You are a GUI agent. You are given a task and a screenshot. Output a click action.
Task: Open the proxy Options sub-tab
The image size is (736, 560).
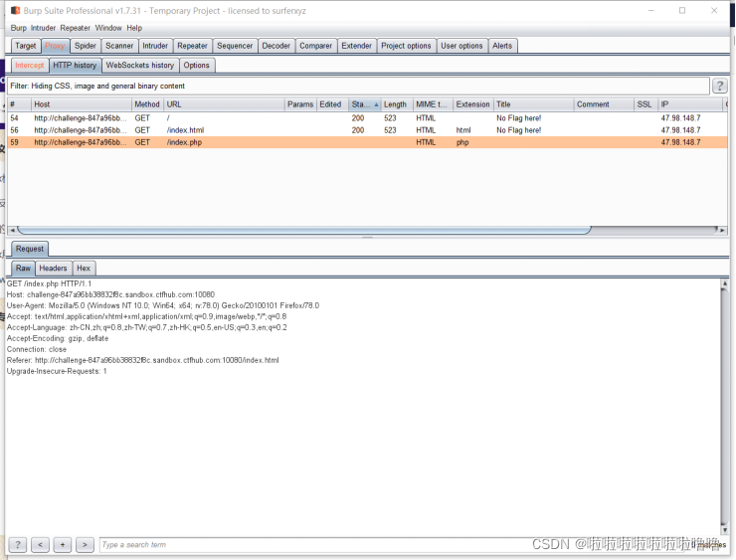(x=196, y=66)
